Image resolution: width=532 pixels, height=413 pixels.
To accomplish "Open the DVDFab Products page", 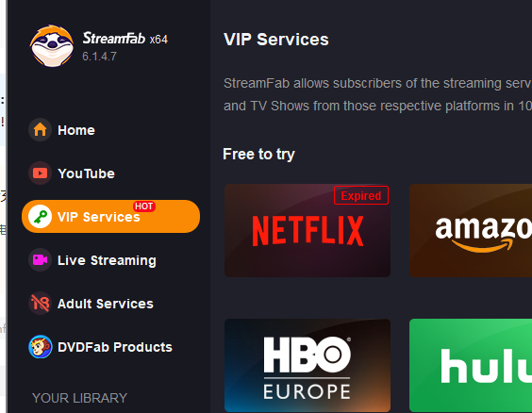I will tap(115, 347).
